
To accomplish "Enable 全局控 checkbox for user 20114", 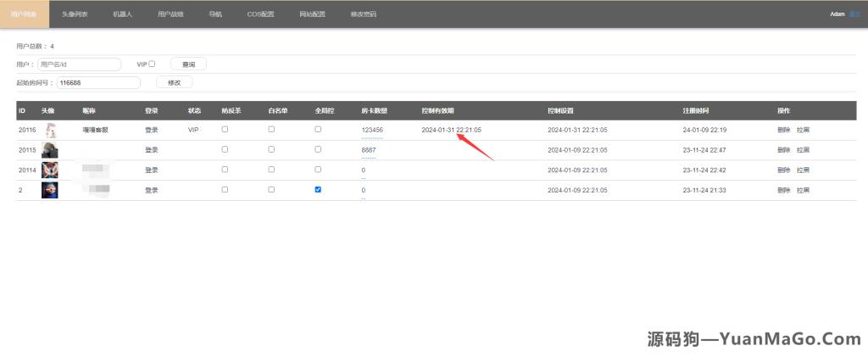I will click(318, 170).
